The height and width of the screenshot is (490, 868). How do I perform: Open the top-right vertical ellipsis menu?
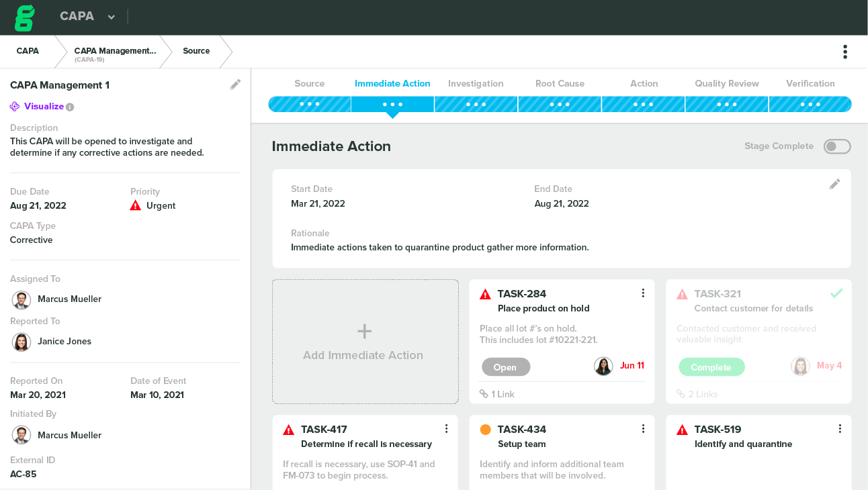(845, 52)
